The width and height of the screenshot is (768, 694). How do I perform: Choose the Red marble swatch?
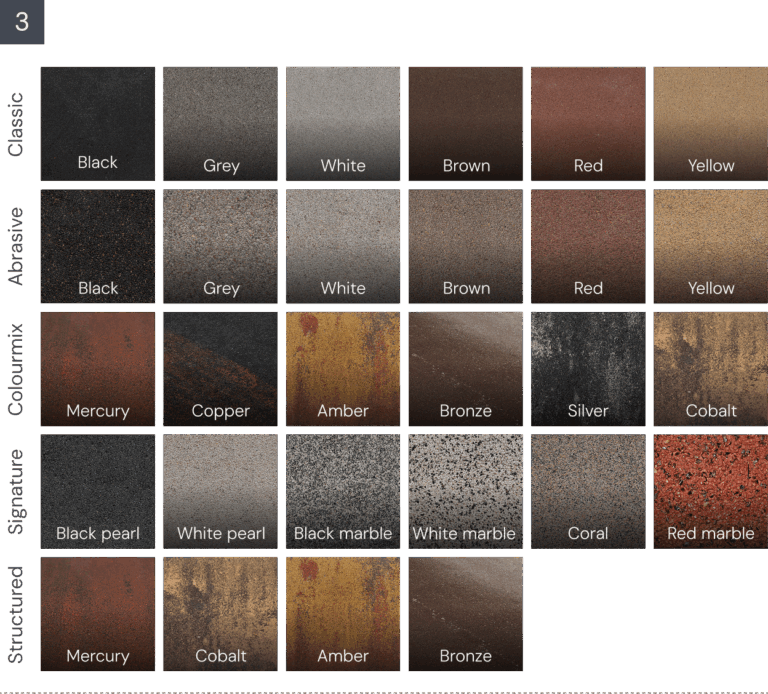pos(710,492)
